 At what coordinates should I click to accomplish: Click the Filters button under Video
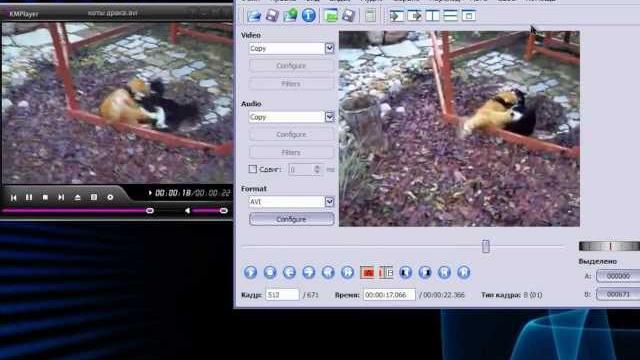click(x=291, y=84)
